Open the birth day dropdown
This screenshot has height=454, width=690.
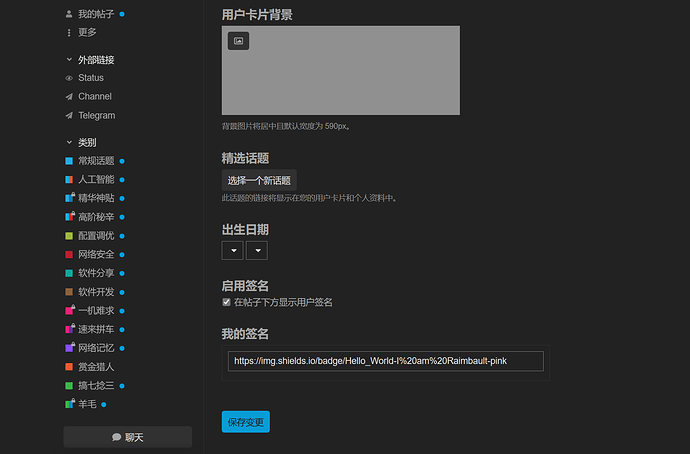click(x=257, y=251)
